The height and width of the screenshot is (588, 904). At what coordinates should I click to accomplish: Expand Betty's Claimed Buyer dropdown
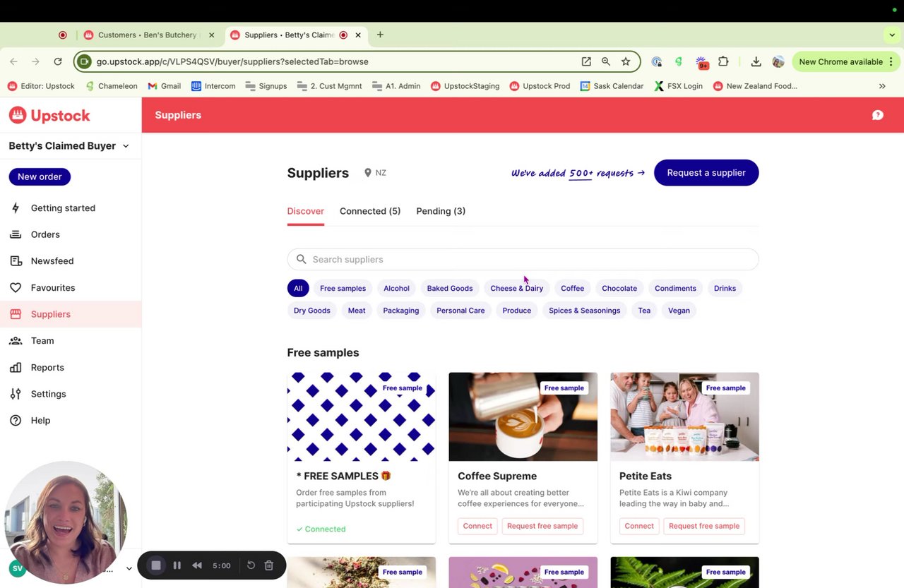click(x=126, y=146)
